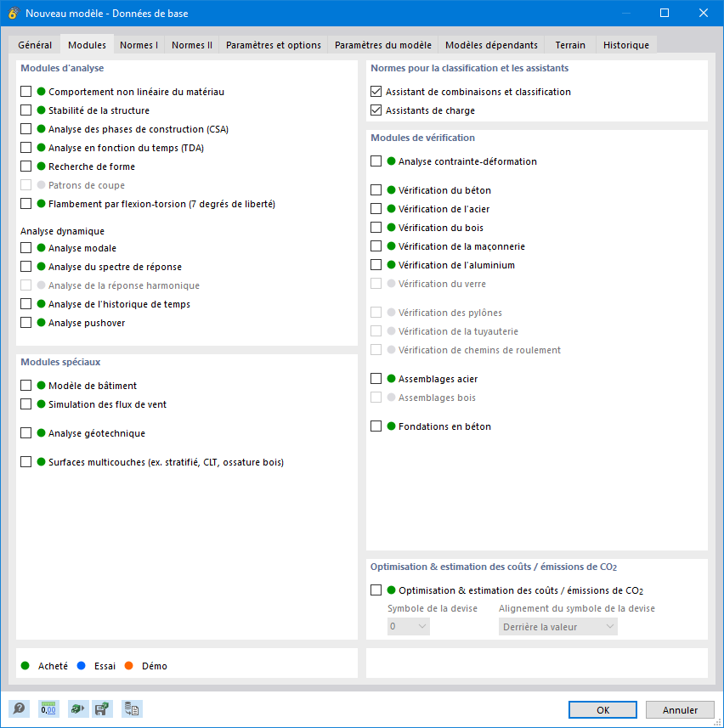The width and height of the screenshot is (724, 728).
Task: Open the Normes II tab
Action: point(192,45)
